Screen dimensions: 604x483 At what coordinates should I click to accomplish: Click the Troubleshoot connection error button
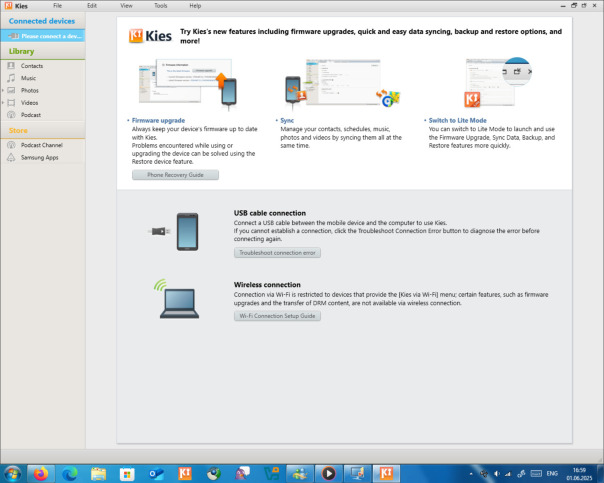(277, 253)
